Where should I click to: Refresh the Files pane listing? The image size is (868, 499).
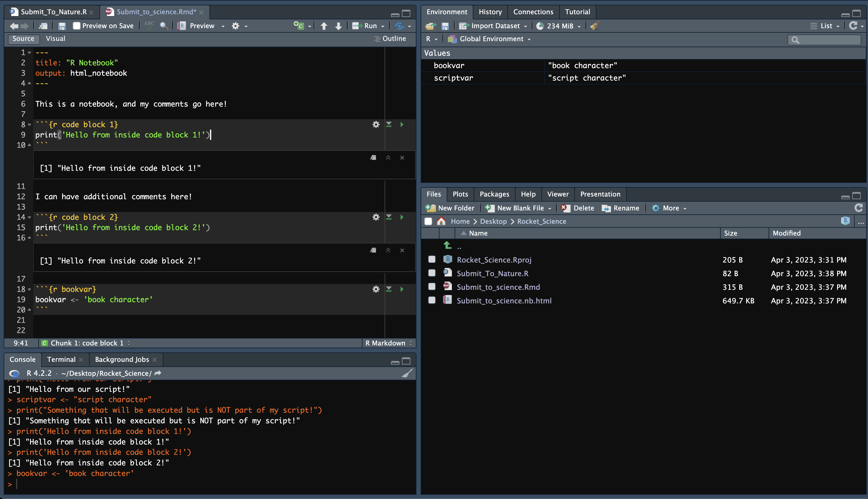pyautogui.click(x=858, y=208)
